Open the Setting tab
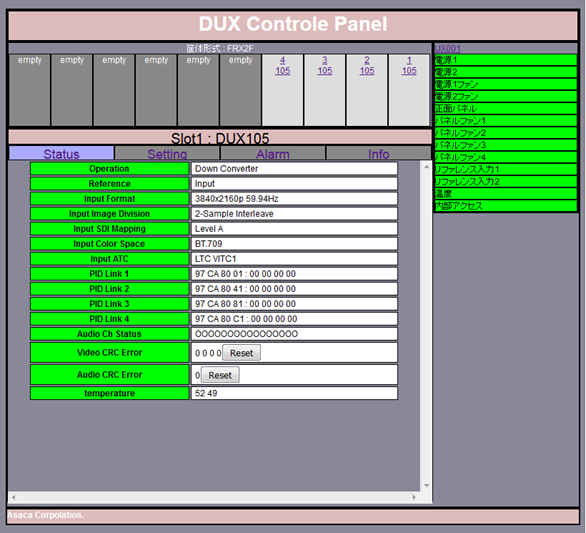This screenshot has width=586, height=533. click(167, 154)
